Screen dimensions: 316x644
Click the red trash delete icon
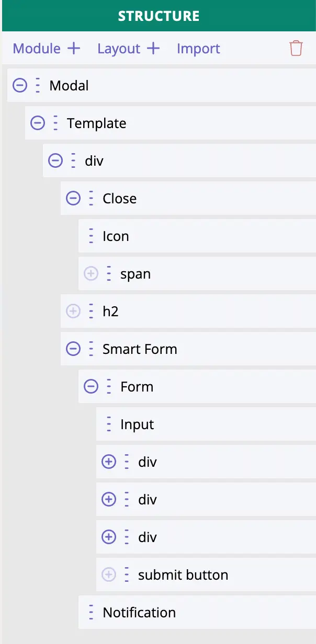[296, 49]
